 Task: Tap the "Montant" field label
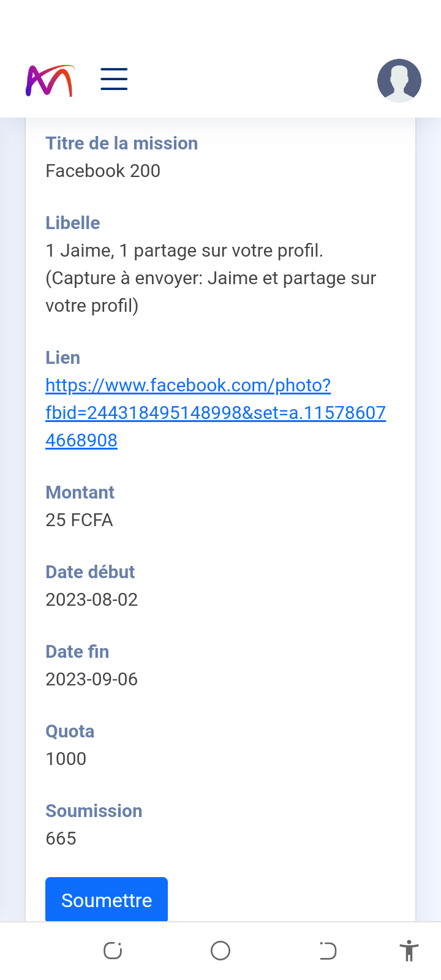[80, 492]
